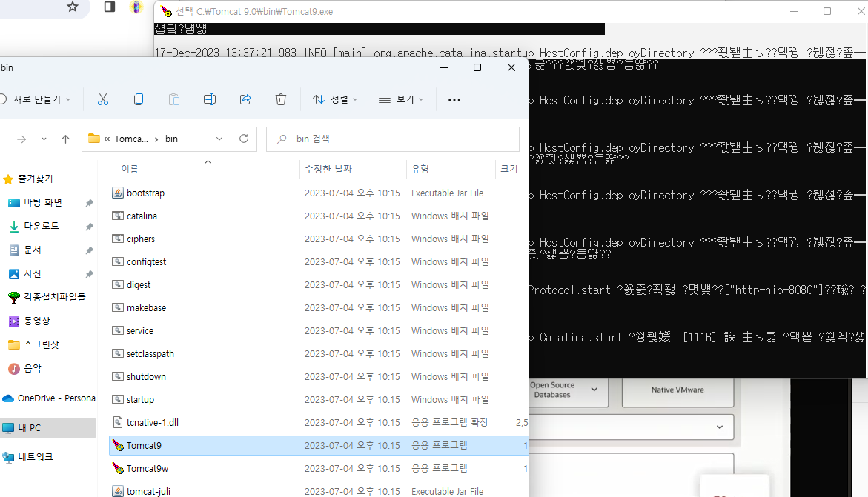Open the three-dots more options menu
868x497 pixels.
[x=454, y=99]
